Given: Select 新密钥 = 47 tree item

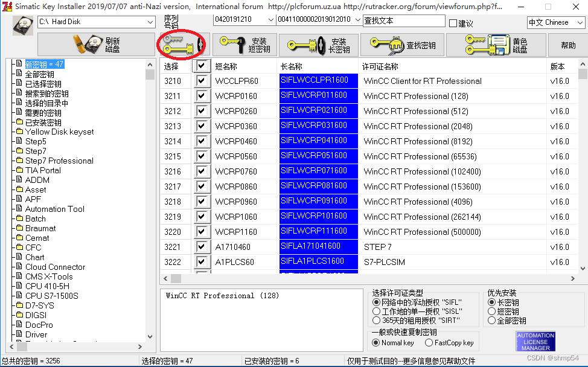Looking at the screenshot, I should 44,65.
